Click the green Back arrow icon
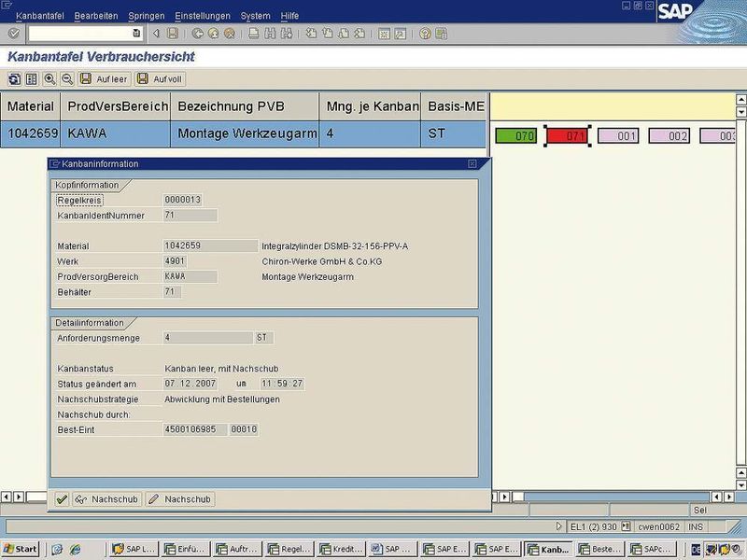 [196, 34]
